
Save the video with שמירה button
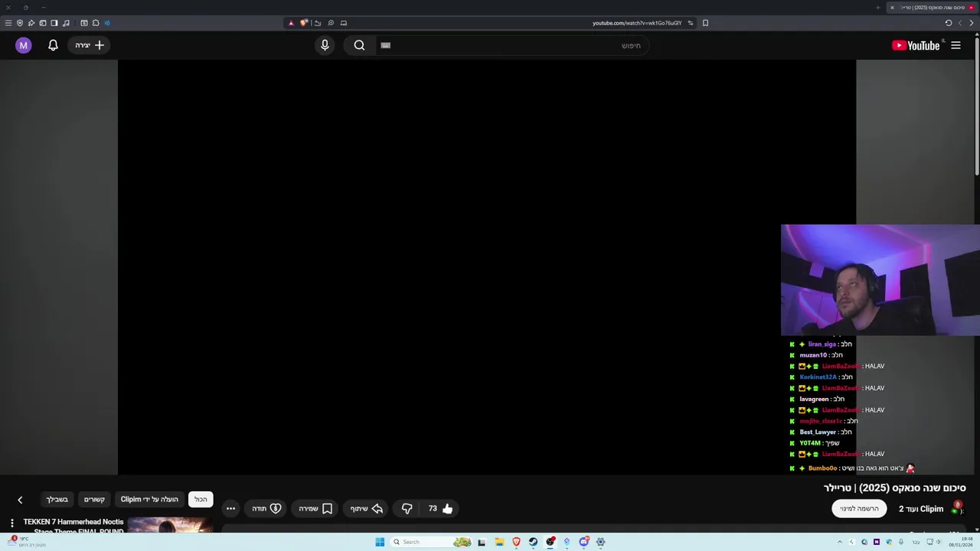pos(315,508)
